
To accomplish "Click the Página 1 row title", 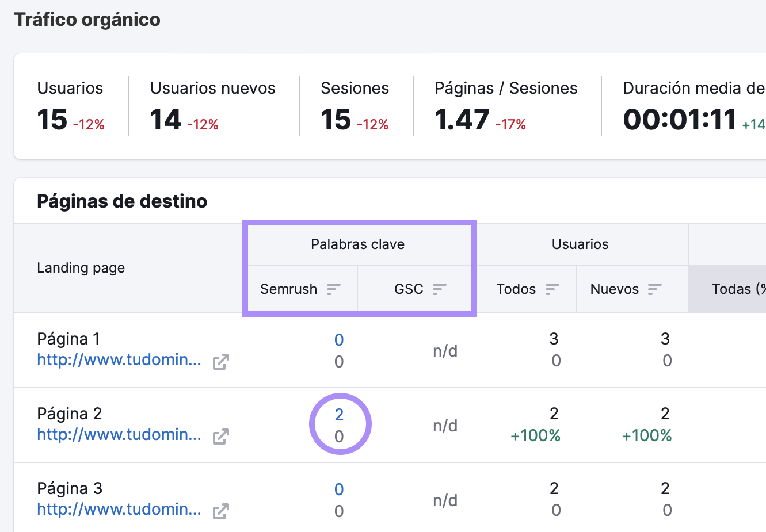I will (68, 339).
